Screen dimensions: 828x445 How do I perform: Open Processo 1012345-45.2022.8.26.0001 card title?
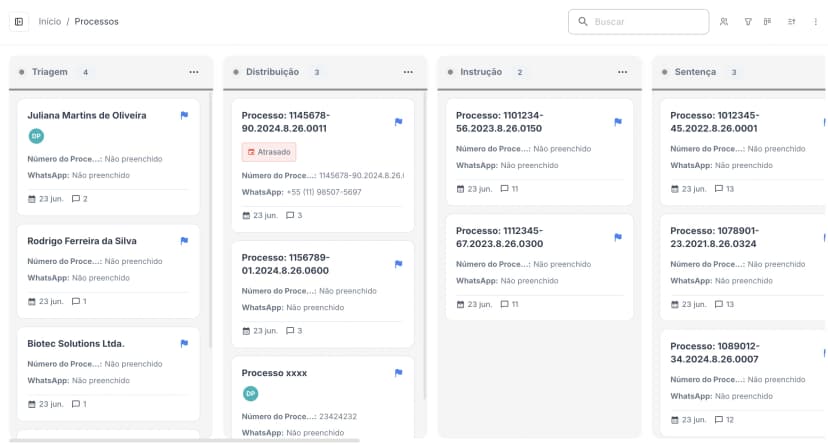tap(714, 122)
